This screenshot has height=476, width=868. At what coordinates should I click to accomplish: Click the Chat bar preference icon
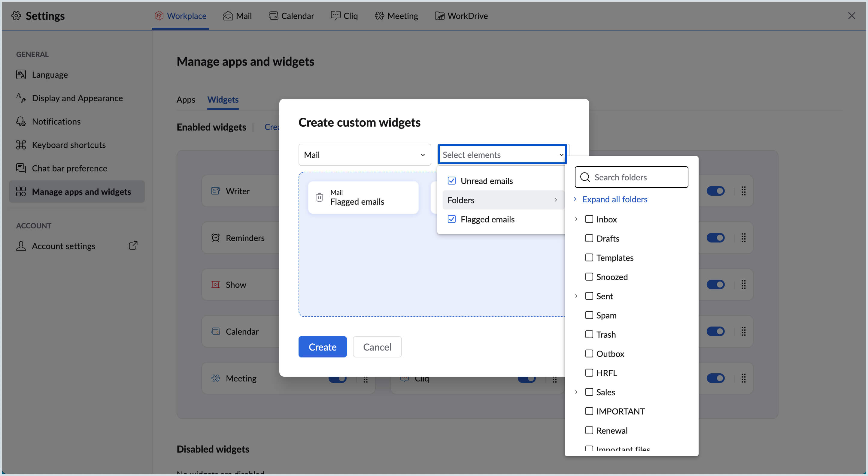(21, 168)
